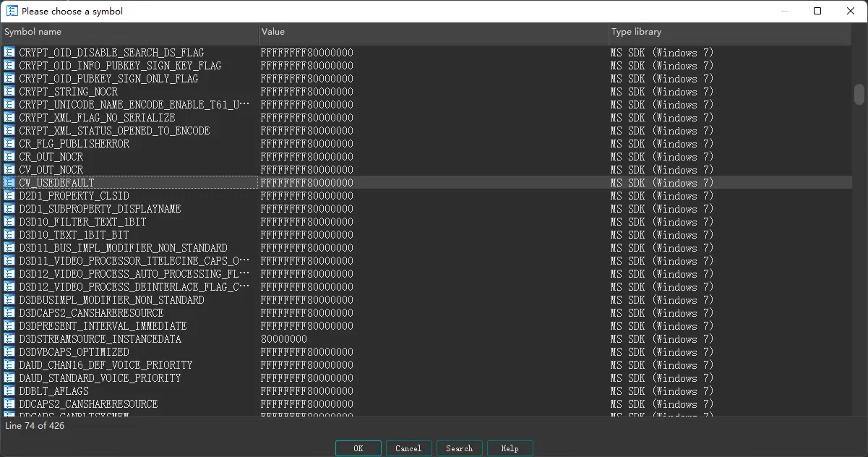This screenshot has height=457, width=868.
Task: Click icon beside DDCAPS2_CANSHARERESOURCE
Action: pyautogui.click(x=9, y=404)
